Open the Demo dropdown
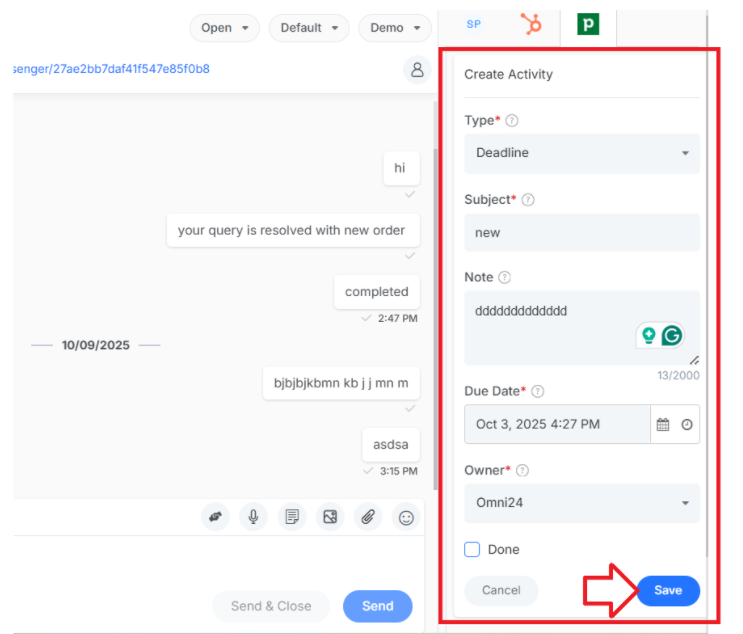 (x=395, y=28)
